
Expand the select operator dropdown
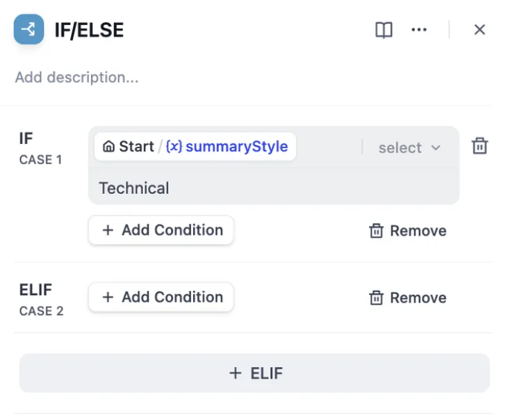pyautogui.click(x=409, y=147)
